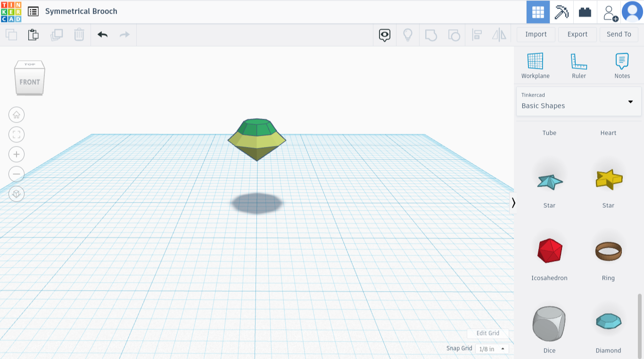Invite a collaborator with the add-person icon

pyautogui.click(x=610, y=12)
